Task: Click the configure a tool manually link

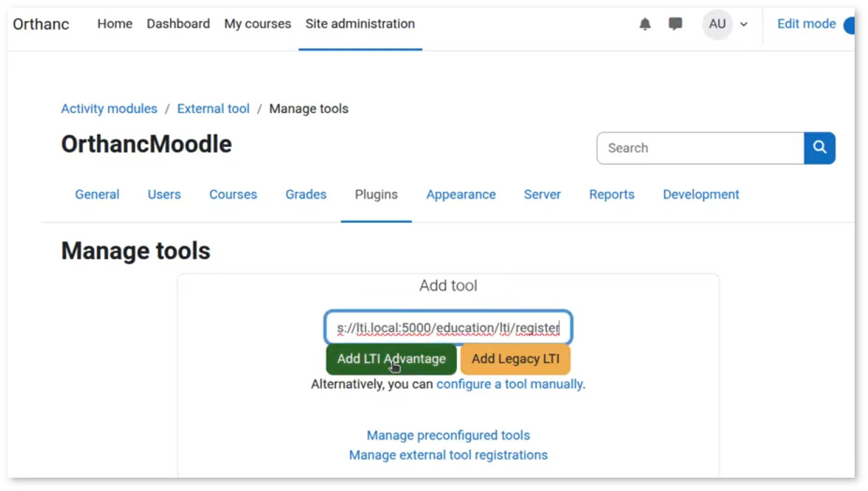Action: 509,384
